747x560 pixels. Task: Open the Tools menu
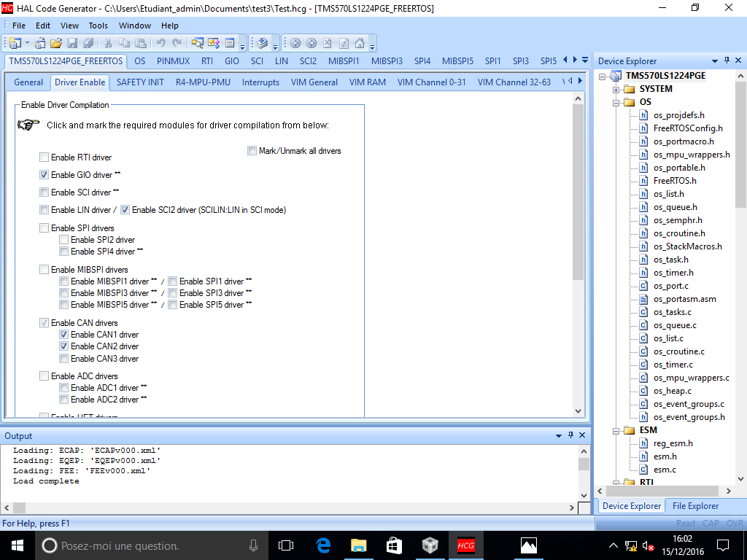click(x=98, y=26)
